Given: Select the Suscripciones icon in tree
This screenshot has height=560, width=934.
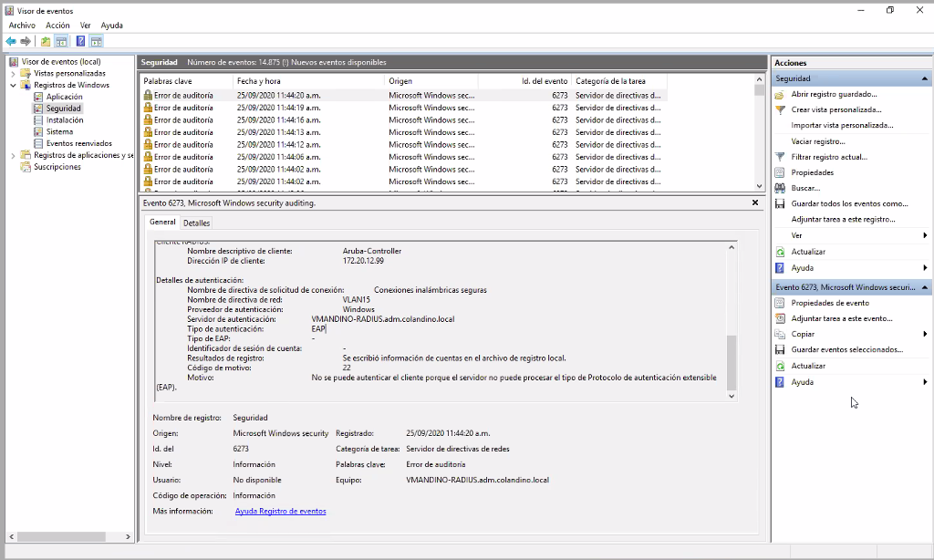Looking at the screenshot, I should [x=26, y=167].
